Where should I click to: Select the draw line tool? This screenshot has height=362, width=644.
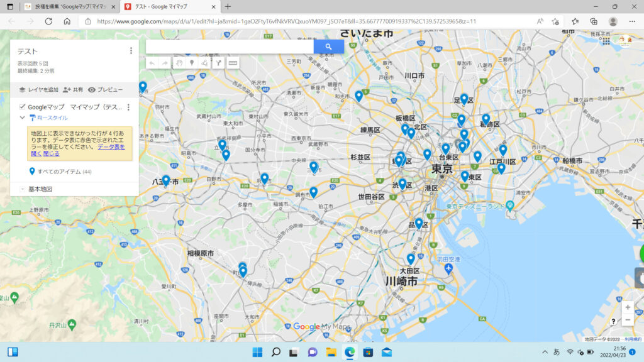click(x=205, y=63)
